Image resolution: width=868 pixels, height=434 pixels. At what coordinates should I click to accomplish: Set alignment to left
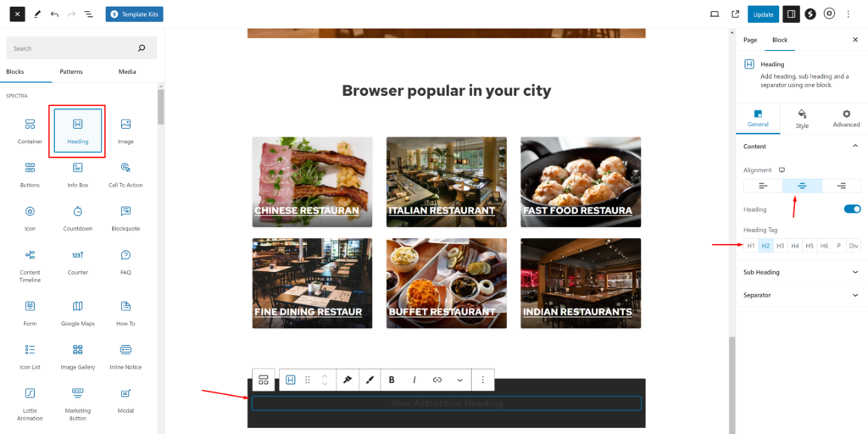763,186
